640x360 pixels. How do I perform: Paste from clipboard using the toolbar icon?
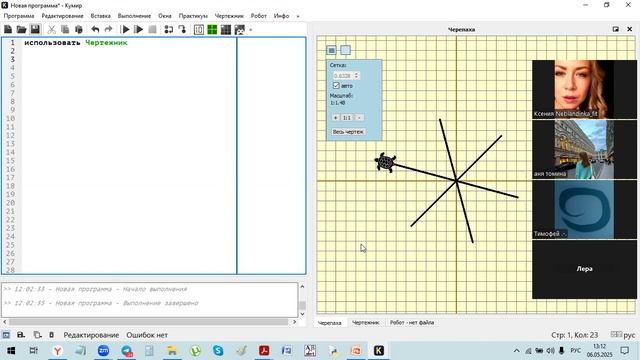click(79, 29)
